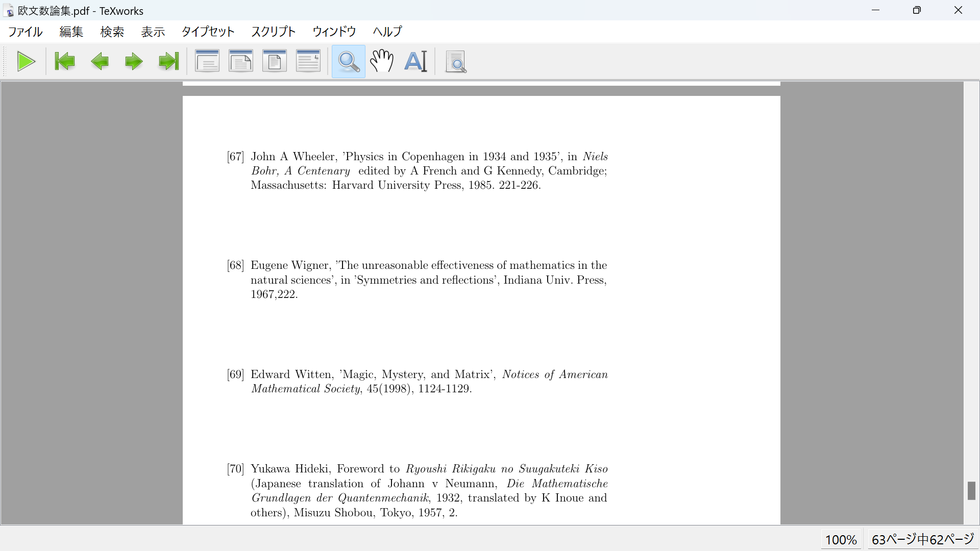The image size is (980, 551).
Task: Select fit to width view icon
Action: (x=241, y=61)
